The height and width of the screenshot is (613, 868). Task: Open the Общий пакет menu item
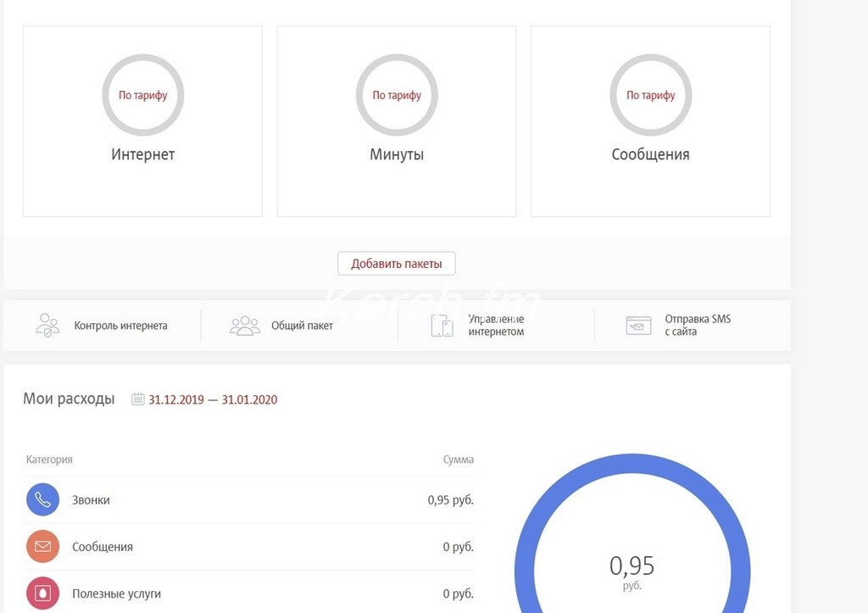tap(302, 326)
